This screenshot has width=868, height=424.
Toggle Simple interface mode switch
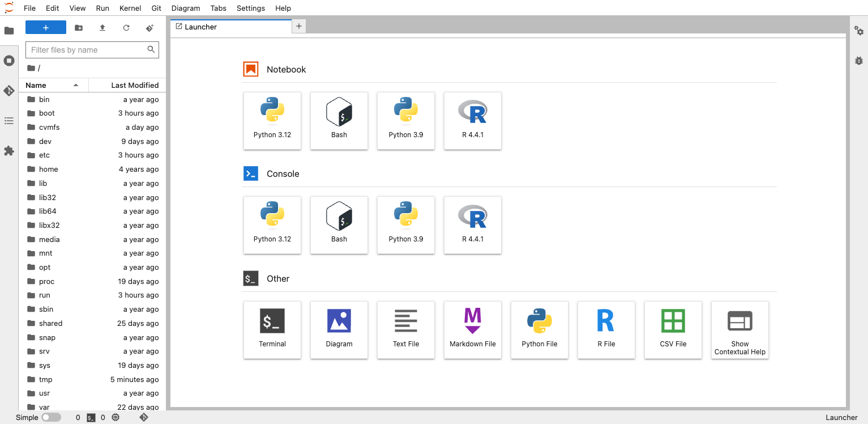51,417
